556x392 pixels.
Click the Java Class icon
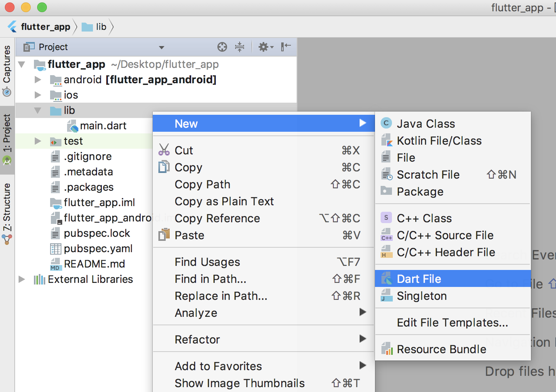pos(386,123)
